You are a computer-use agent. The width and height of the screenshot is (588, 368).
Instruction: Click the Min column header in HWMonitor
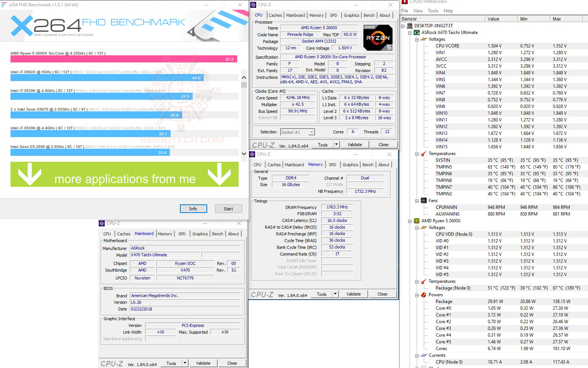coord(534,19)
